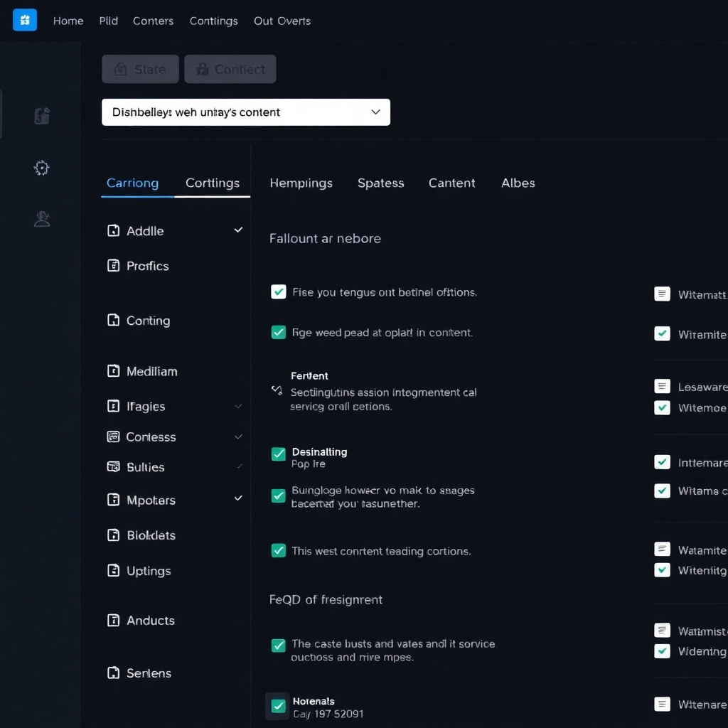Click the icon next to Mediliam
728x728 pixels.
(114, 370)
